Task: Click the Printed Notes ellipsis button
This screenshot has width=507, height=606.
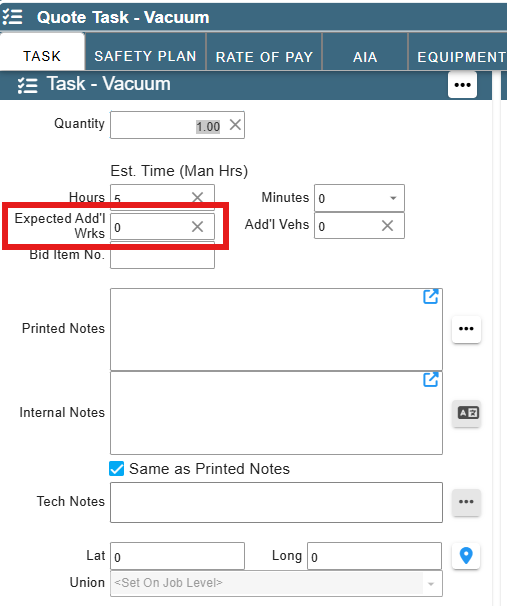Action: 466,329
